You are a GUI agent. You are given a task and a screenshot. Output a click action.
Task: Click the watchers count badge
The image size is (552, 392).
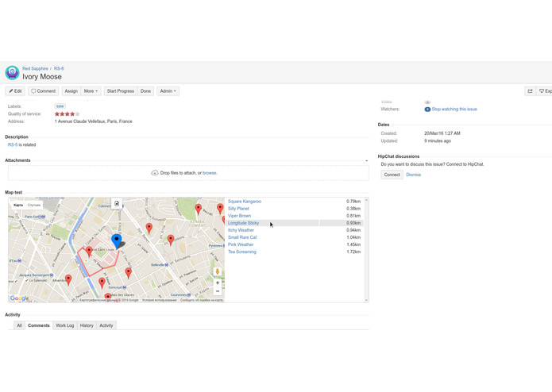tap(427, 110)
